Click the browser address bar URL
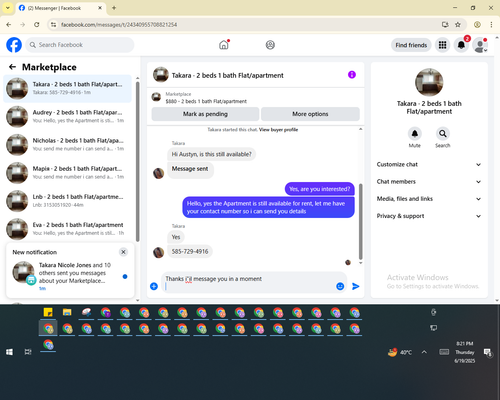The height and width of the screenshot is (400, 500). point(119,25)
